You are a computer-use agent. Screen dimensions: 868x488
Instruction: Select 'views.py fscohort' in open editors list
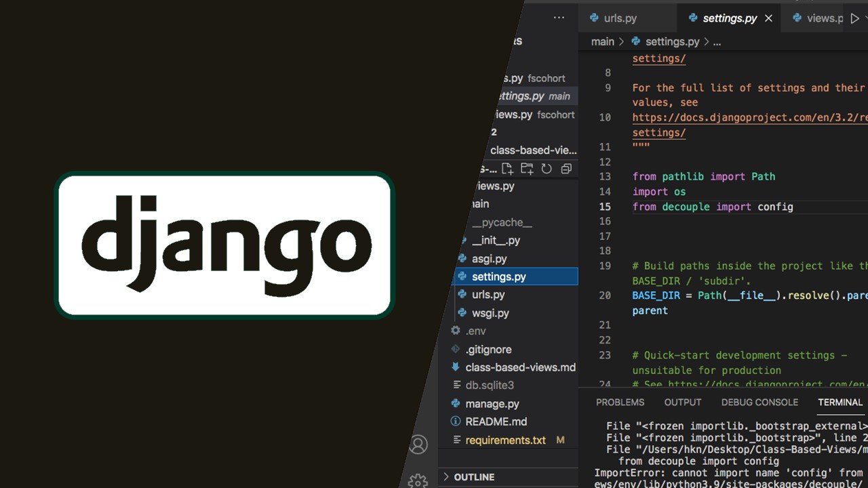[x=535, y=115]
